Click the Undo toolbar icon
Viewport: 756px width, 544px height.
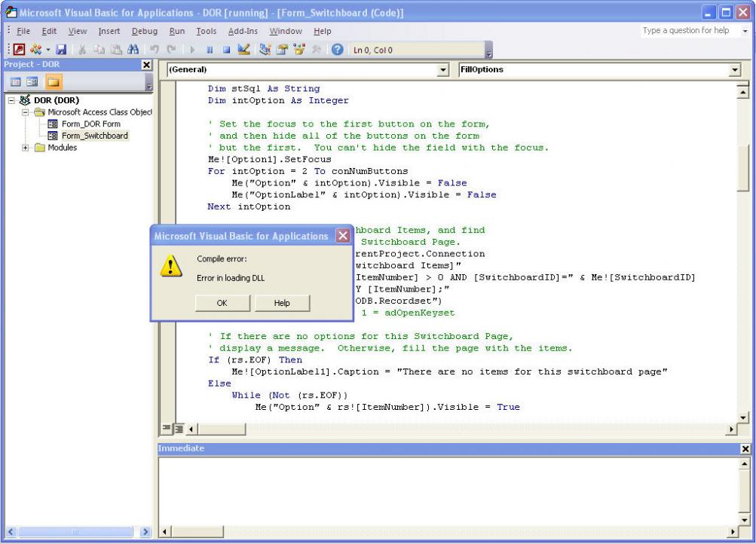155,49
